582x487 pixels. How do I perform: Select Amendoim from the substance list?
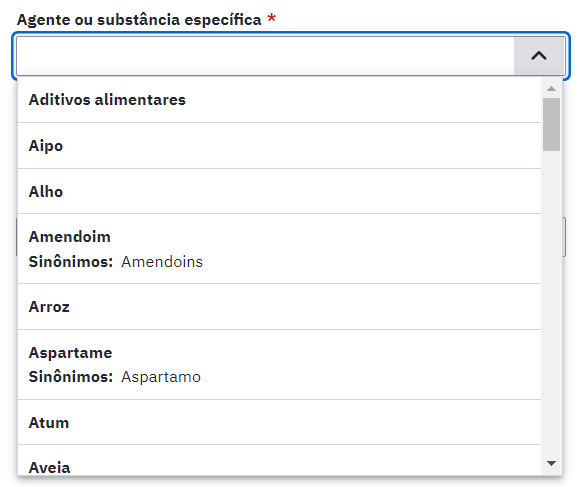(x=279, y=249)
